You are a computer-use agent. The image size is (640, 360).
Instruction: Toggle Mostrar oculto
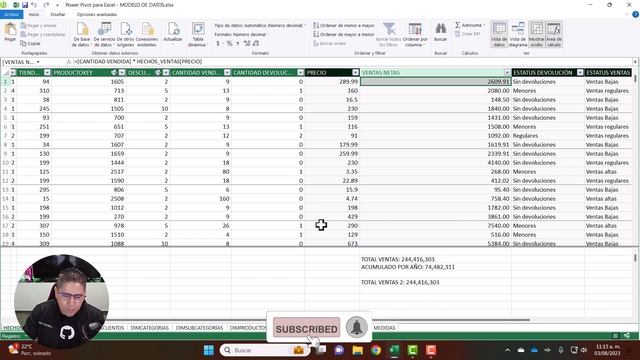tap(537, 35)
